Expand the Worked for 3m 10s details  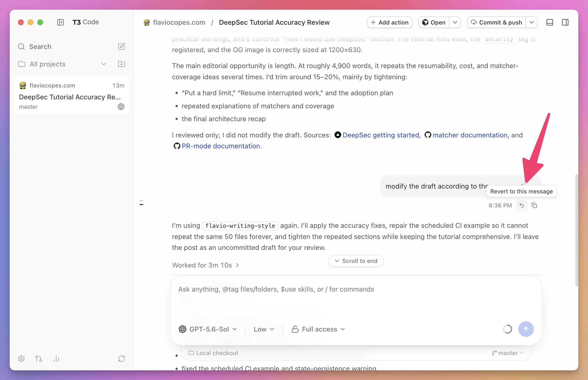click(206, 265)
